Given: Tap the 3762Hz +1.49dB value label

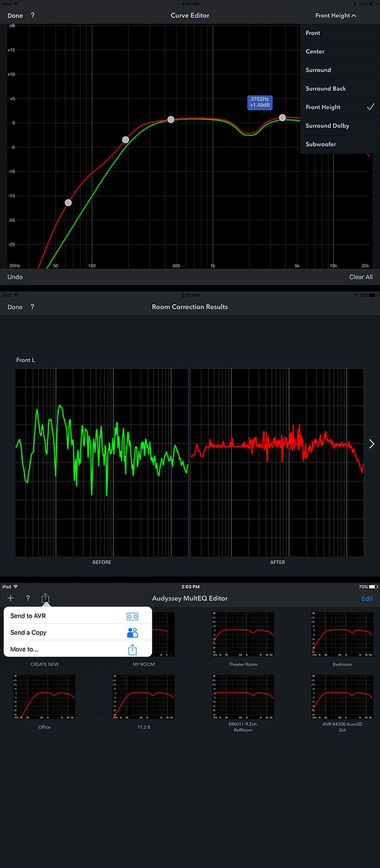Looking at the screenshot, I should coord(260,102).
